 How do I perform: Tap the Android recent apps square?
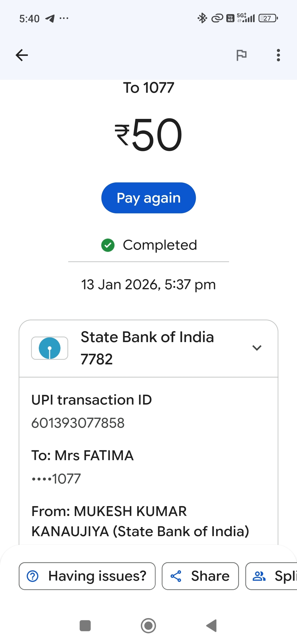[x=85, y=626]
